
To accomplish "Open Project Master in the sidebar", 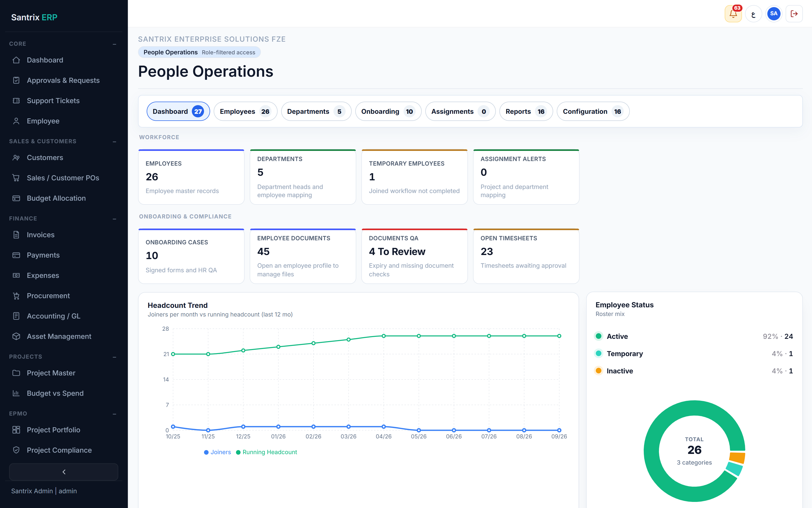I will 64,373.
